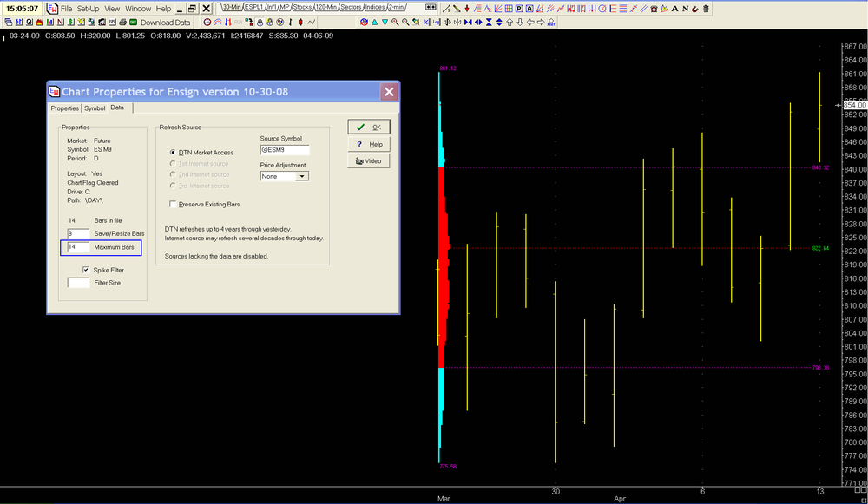The width and height of the screenshot is (868, 504).
Task: Open the 120-Min chart tab
Action: click(326, 7)
